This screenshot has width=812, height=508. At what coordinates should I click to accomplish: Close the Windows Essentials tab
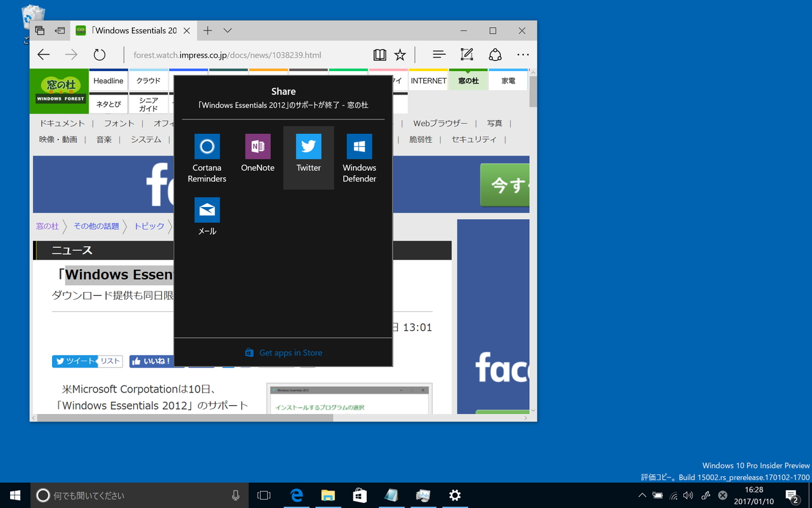(x=187, y=30)
